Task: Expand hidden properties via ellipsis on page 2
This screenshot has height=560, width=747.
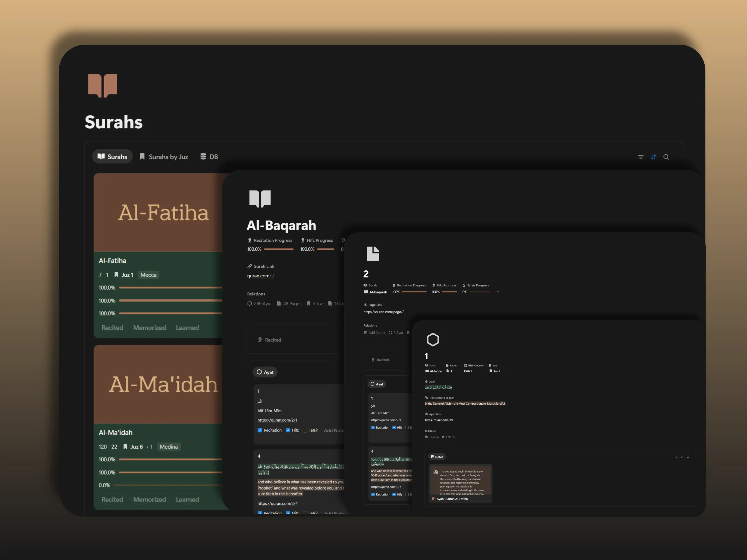Action: [497, 292]
